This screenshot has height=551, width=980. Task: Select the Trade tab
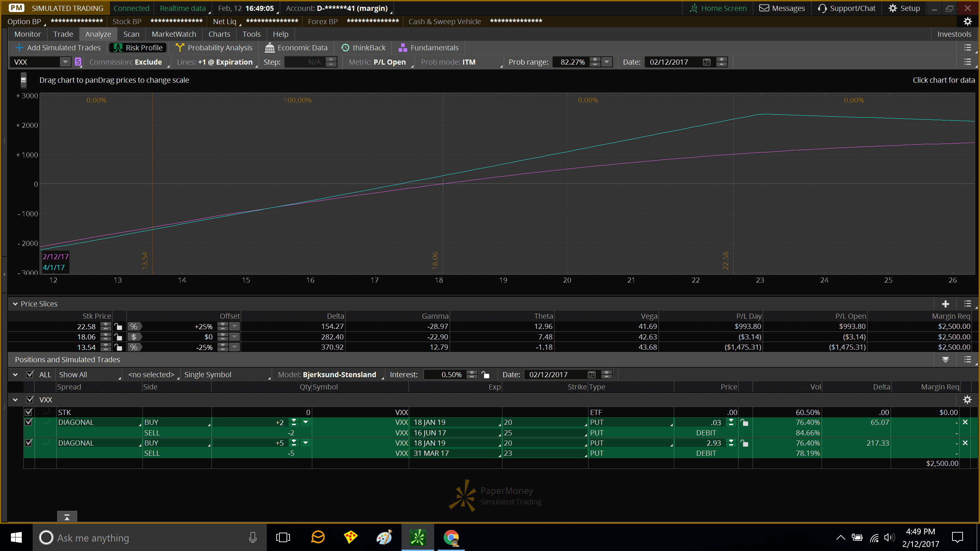[x=63, y=34]
